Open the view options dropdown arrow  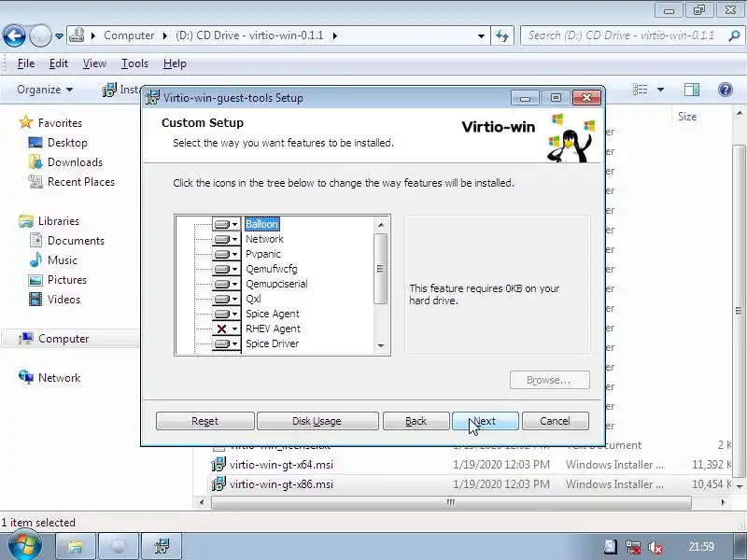pos(660,90)
